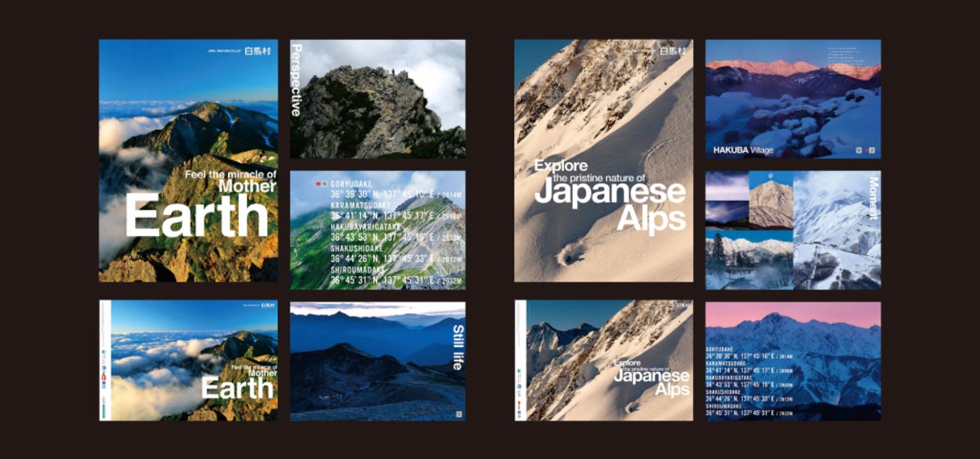The height and width of the screenshot is (459, 980).
Task: Click the vertical word "Perspective"
Action: pyautogui.click(x=296, y=80)
